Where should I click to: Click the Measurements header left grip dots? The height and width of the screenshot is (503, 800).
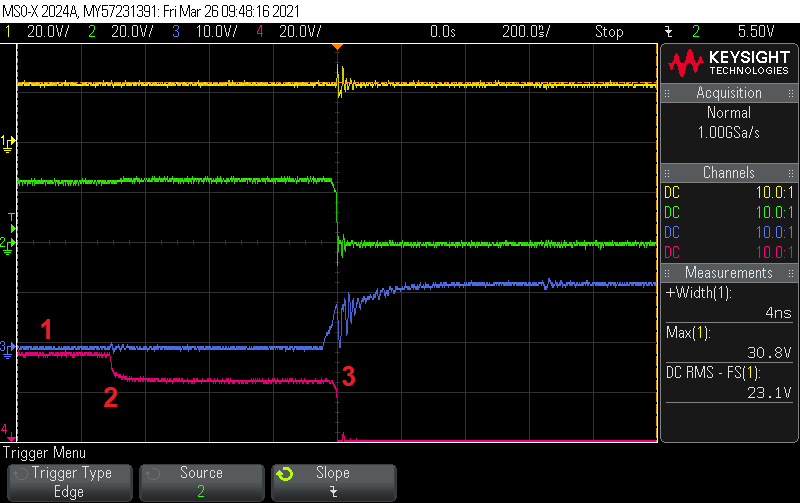click(x=666, y=273)
